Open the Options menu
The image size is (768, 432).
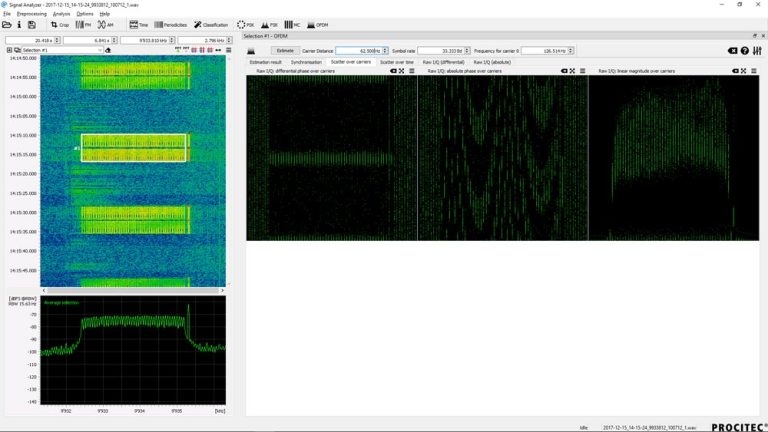(84, 14)
